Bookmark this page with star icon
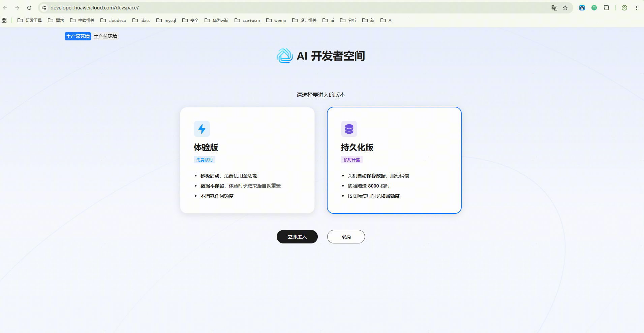This screenshot has width=644, height=333. (565, 8)
